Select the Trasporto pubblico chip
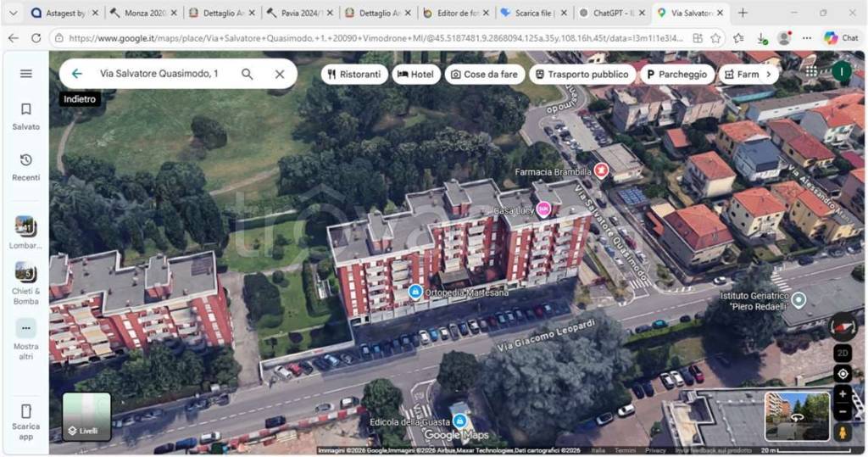 (x=581, y=74)
